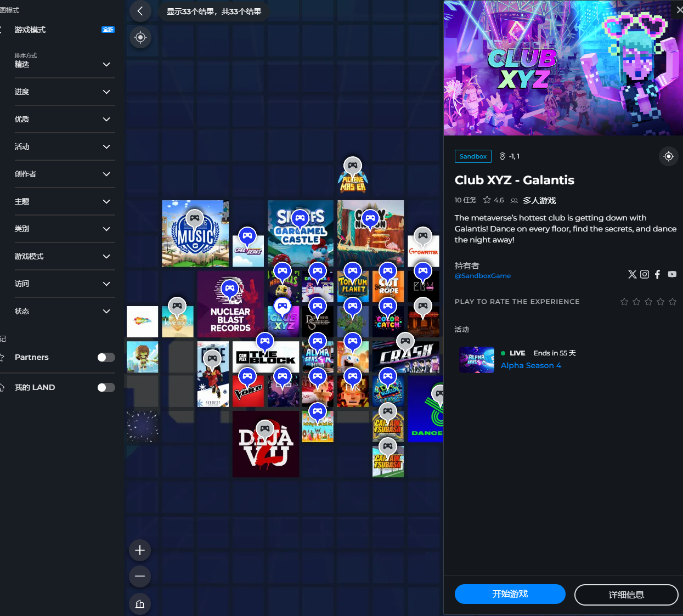The height and width of the screenshot is (616, 683).
Task: Click the upper Captain Tsubasa gamepad pin
Action: 388,411
